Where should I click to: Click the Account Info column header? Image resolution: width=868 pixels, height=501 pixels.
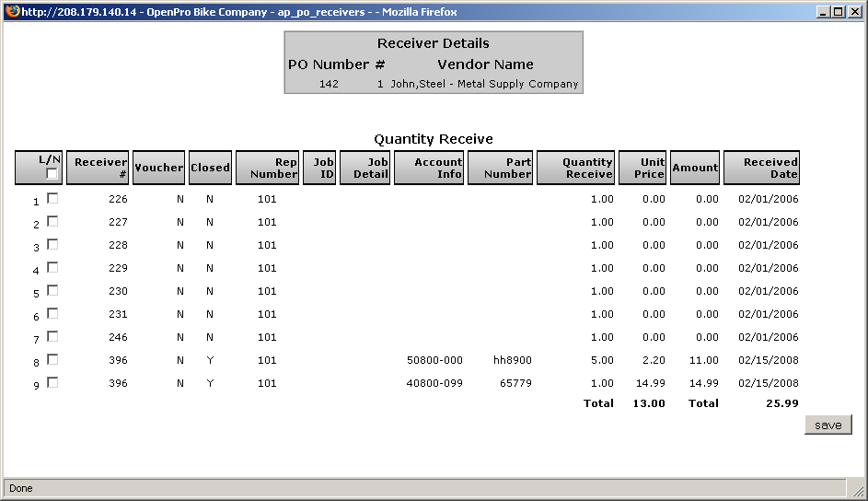coord(429,168)
